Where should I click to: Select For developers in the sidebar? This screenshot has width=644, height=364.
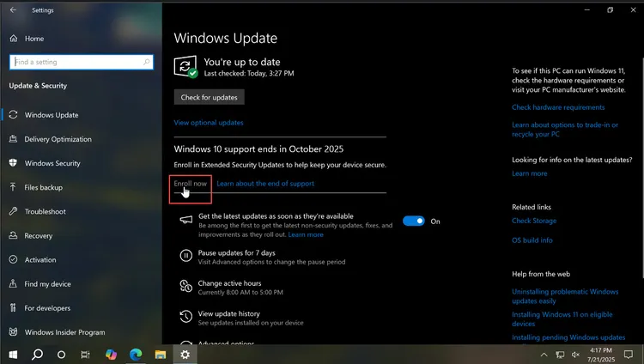pos(47,308)
